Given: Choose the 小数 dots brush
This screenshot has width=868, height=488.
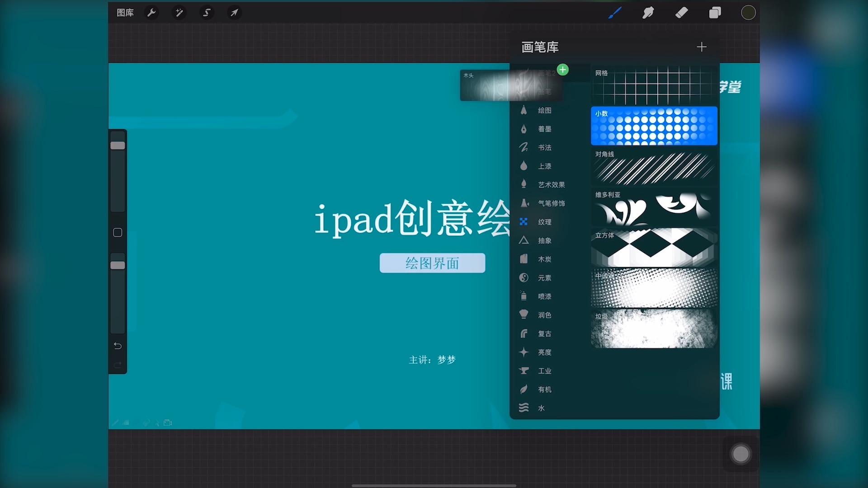Looking at the screenshot, I should pos(654,126).
